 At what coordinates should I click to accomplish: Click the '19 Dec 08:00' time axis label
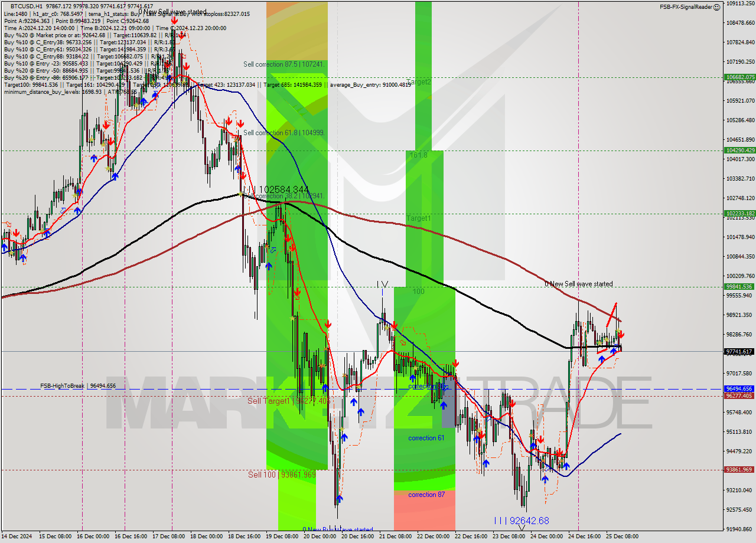[282, 537]
